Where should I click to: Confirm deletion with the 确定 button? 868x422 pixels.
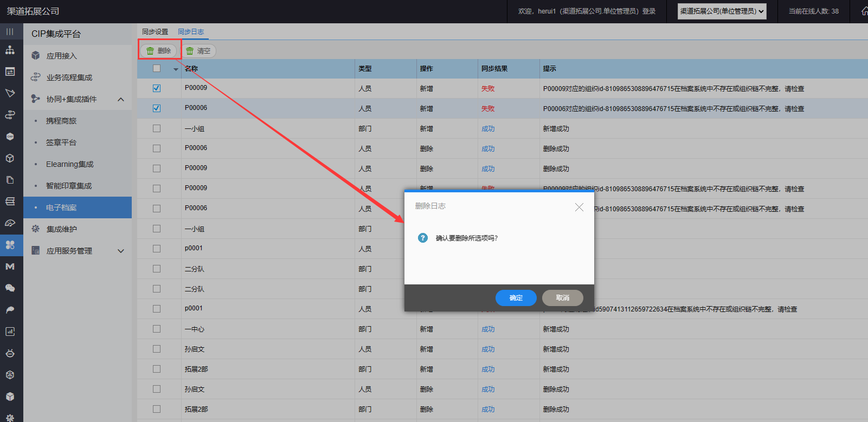pyautogui.click(x=516, y=298)
